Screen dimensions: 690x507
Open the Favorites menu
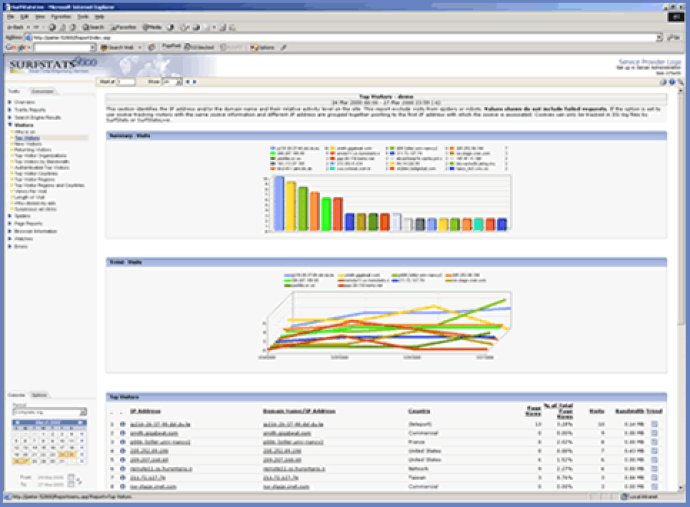click(61, 17)
